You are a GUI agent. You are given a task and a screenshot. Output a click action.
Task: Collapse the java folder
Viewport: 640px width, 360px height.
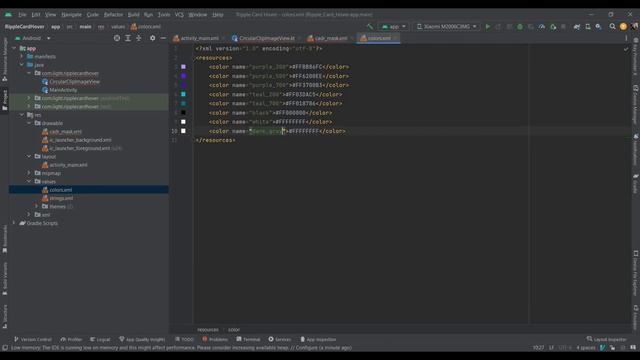pyautogui.click(x=22, y=64)
